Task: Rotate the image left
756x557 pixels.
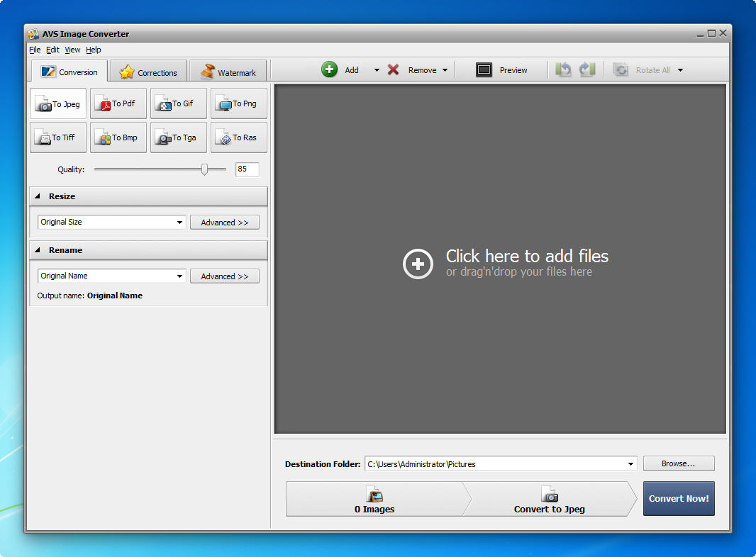Action: tap(563, 70)
